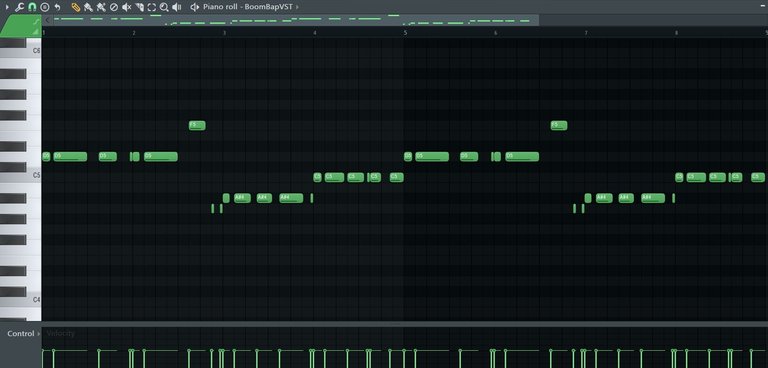Click bar 5 marker on the timeline
768x368 pixels.
(x=405, y=33)
